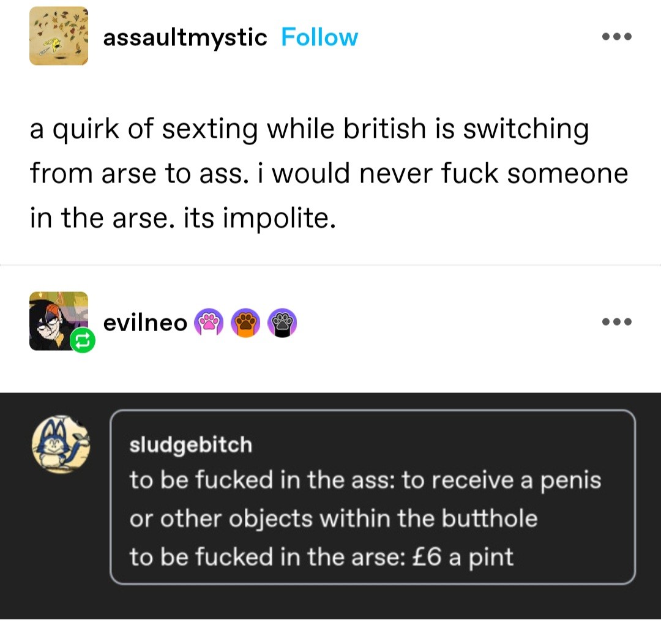This screenshot has width=661, height=644.
Task: Open the evilneo blog name
Action: pyautogui.click(x=145, y=323)
